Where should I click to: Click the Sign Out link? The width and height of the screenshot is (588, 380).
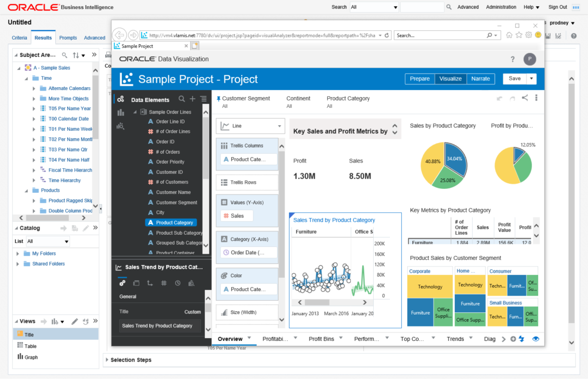pyautogui.click(x=557, y=7)
